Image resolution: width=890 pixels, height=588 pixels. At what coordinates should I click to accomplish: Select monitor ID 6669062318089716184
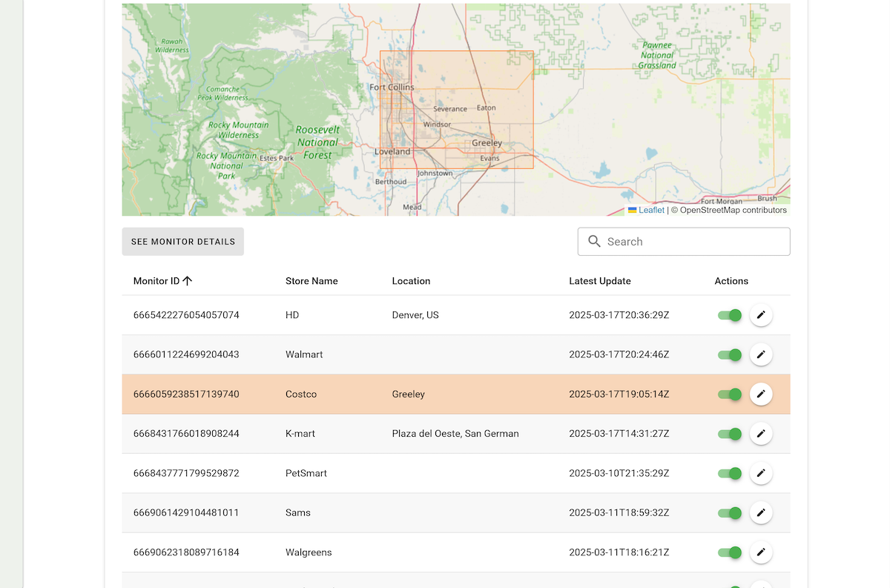click(x=186, y=552)
